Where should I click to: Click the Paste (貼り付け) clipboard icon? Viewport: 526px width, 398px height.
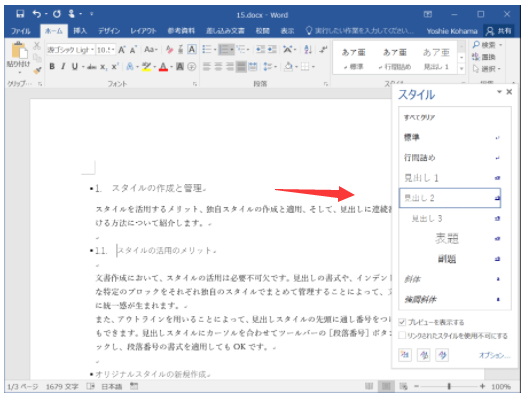click(19, 51)
